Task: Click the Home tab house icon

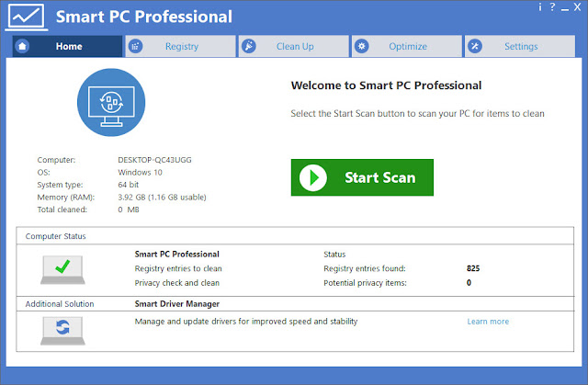Action: pyautogui.click(x=22, y=46)
